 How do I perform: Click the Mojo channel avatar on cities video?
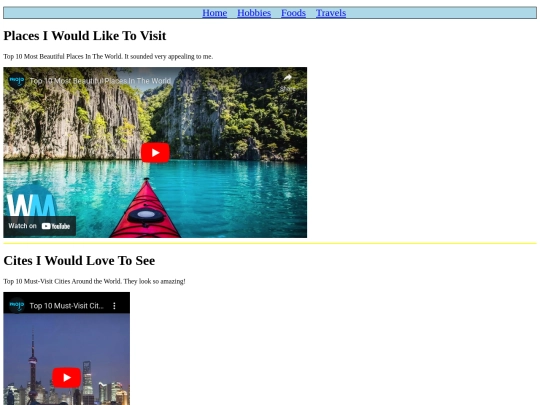tap(17, 305)
